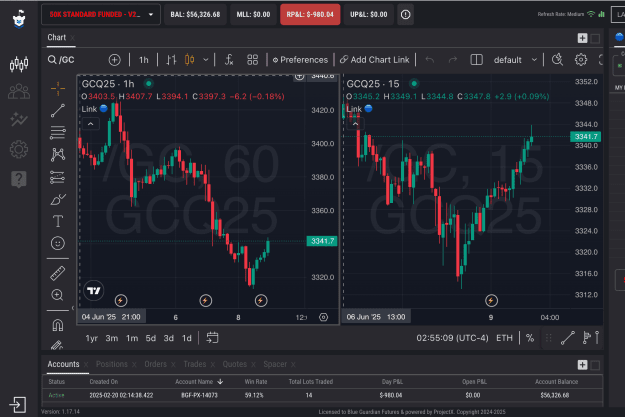
Task: Click the logout icon at sidebar bottom
Action: point(18,405)
